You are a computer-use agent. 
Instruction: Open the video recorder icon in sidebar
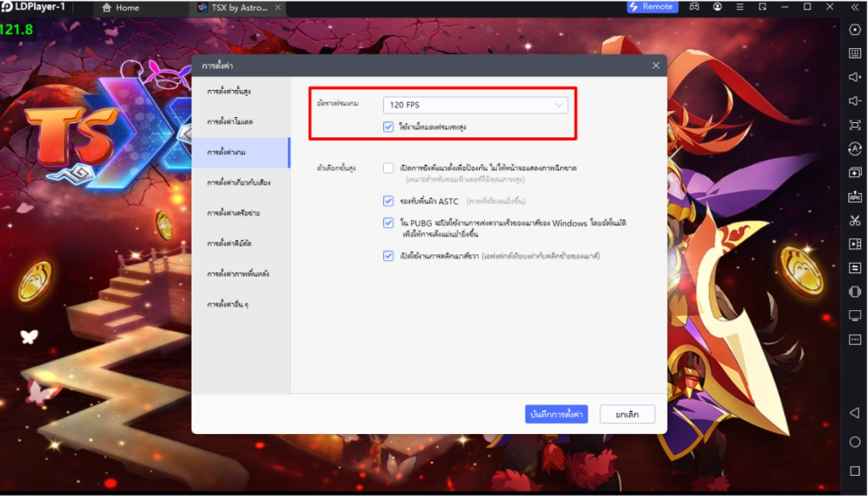(x=854, y=244)
